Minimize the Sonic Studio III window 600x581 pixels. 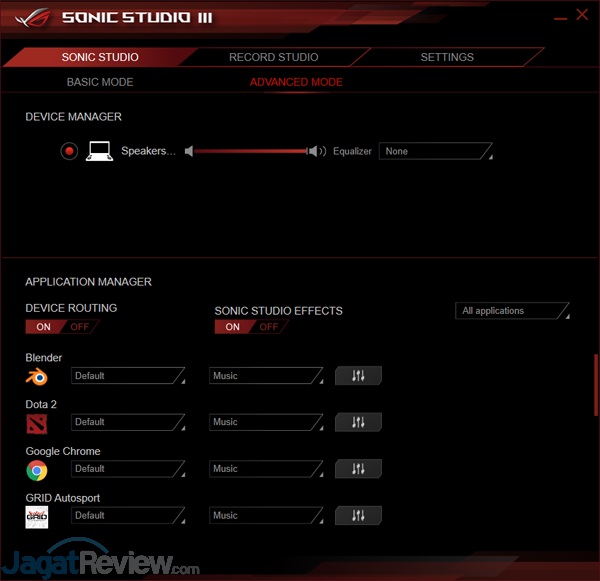(x=560, y=18)
